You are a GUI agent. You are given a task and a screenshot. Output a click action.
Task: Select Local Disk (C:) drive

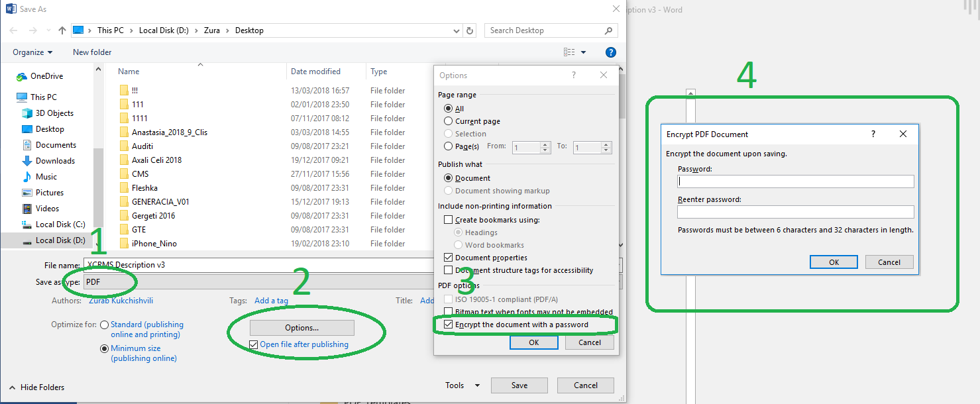pyautogui.click(x=60, y=225)
